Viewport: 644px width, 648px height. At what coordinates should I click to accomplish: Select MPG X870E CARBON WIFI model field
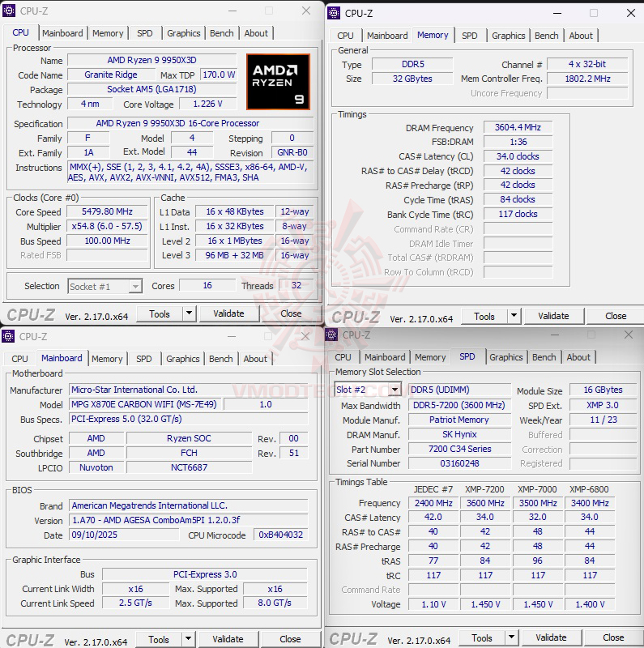[145, 404]
